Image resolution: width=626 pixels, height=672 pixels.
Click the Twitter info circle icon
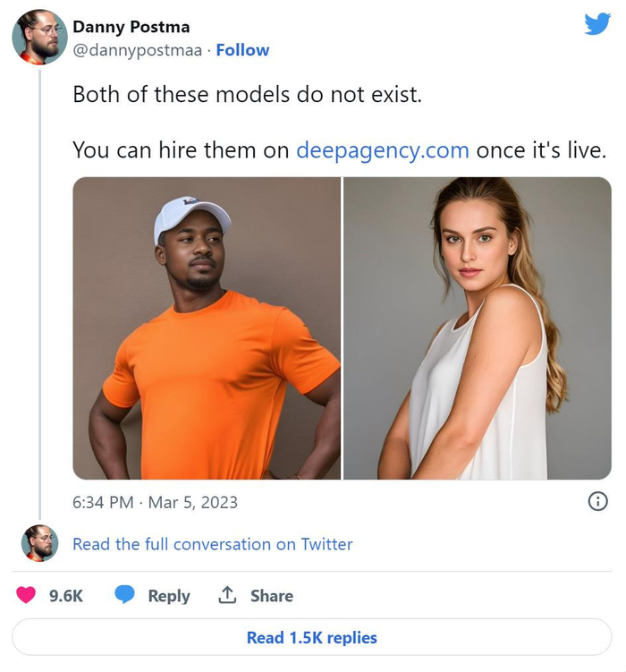point(597,501)
